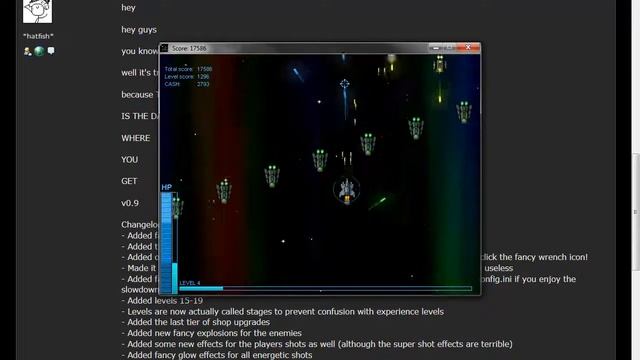Click the player spaceship with shield ring
The height and width of the screenshot is (360, 640).
(347, 190)
